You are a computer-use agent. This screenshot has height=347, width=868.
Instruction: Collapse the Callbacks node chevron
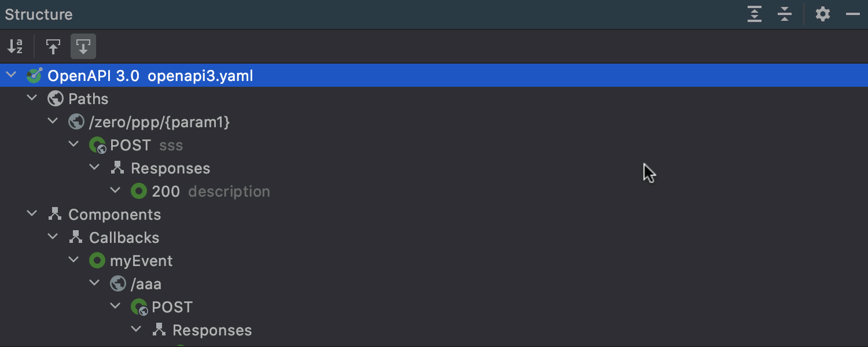[x=53, y=238]
